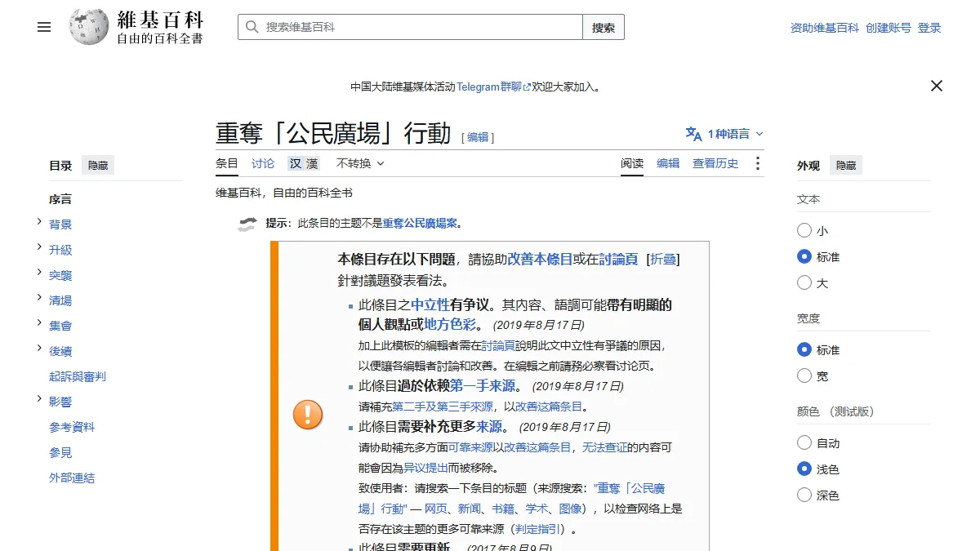Click the Wikipedia globe logo
The image size is (980, 551).
[x=88, y=27]
